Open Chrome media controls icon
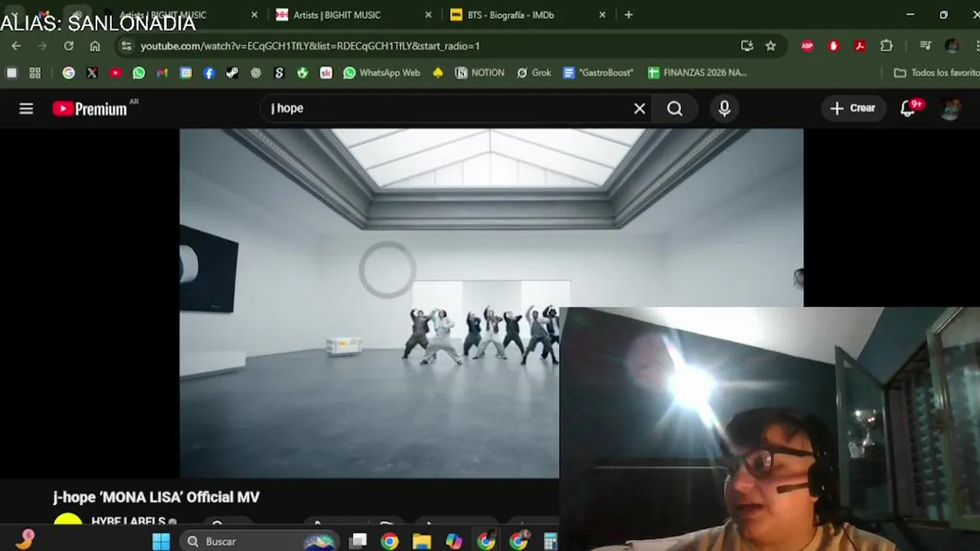Image resolution: width=980 pixels, height=551 pixels. coord(926,46)
